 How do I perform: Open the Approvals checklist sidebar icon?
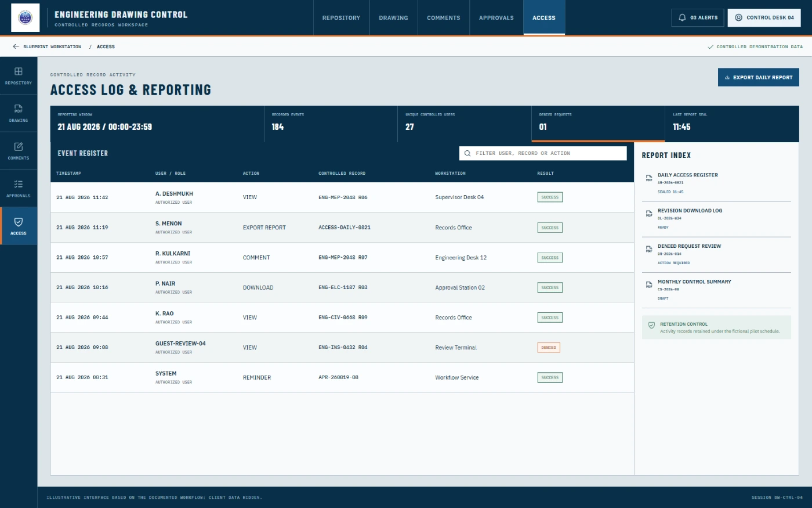19,184
